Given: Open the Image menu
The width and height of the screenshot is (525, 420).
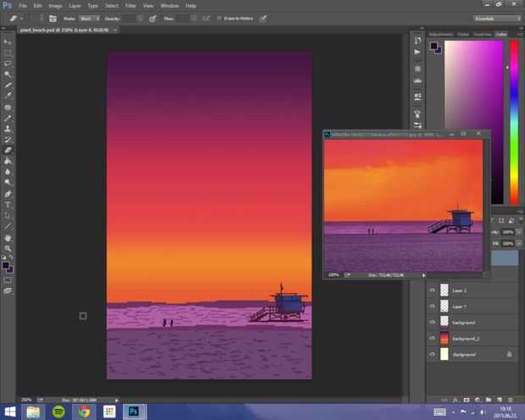Looking at the screenshot, I should tap(55, 6).
